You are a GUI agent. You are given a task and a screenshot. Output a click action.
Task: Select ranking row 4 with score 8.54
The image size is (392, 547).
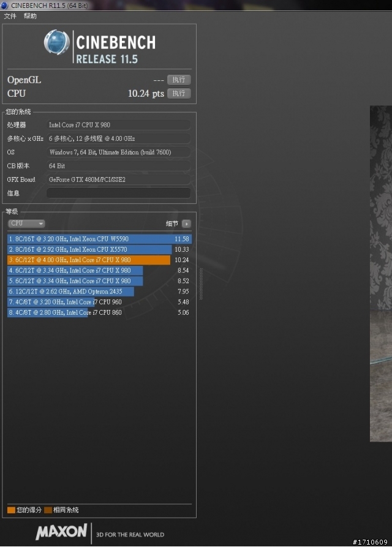tap(99, 270)
